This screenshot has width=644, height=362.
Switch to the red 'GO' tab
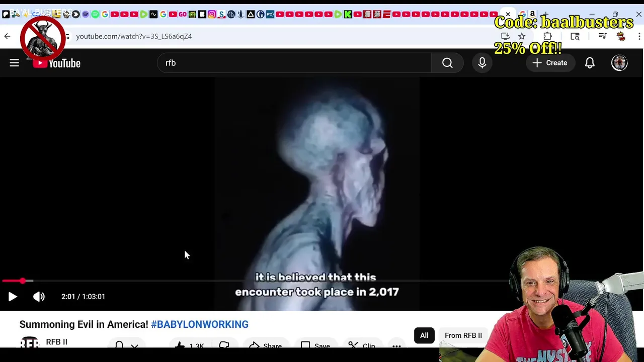pyautogui.click(x=183, y=15)
